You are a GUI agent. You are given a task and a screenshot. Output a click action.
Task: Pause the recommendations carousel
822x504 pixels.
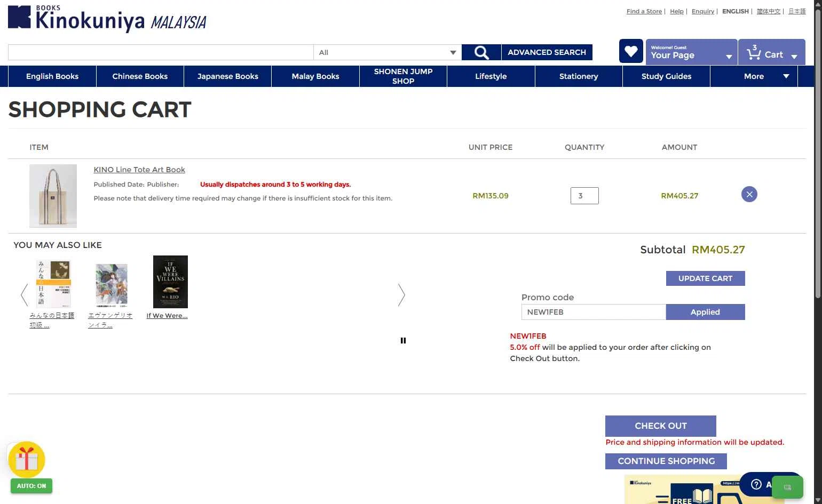(403, 340)
